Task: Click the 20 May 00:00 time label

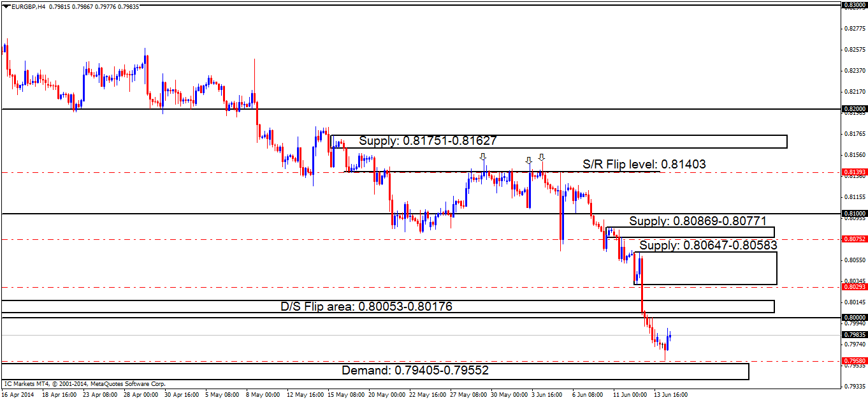Action: tap(387, 395)
